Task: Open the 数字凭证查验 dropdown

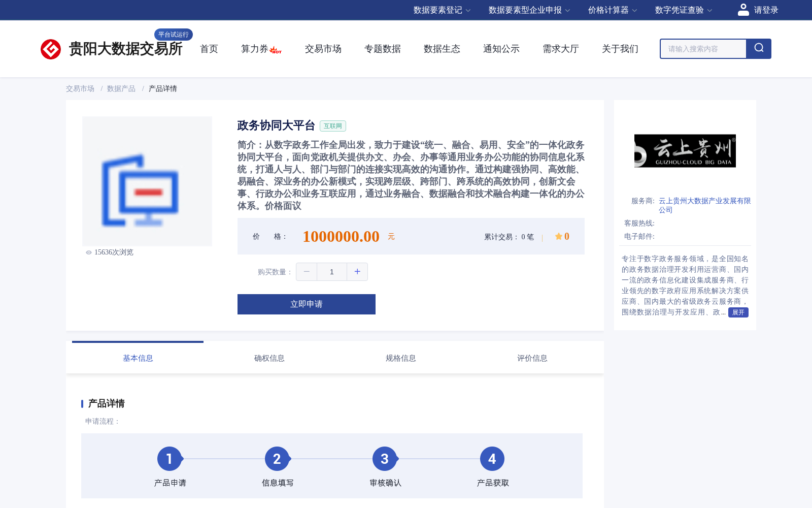Action: [x=684, y=10]
